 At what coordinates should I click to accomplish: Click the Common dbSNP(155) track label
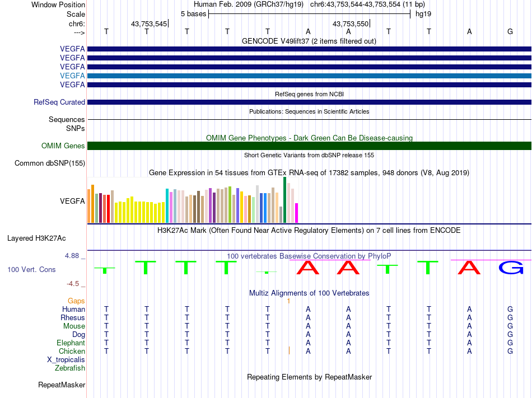50,163
